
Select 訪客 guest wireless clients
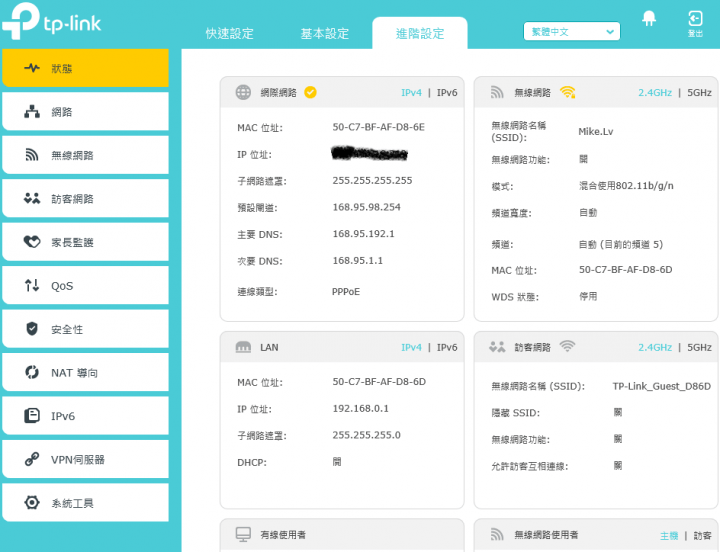pos(702,535)
